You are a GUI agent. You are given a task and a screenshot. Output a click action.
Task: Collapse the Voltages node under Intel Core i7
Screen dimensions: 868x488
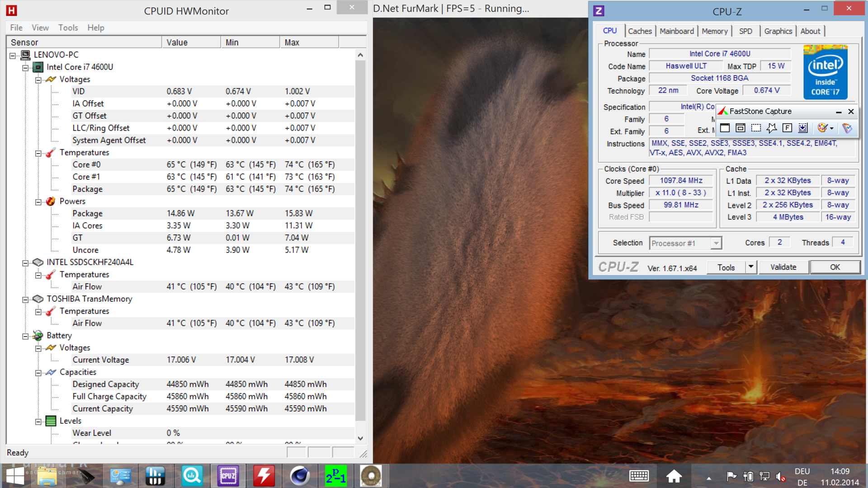click(38, 80)
